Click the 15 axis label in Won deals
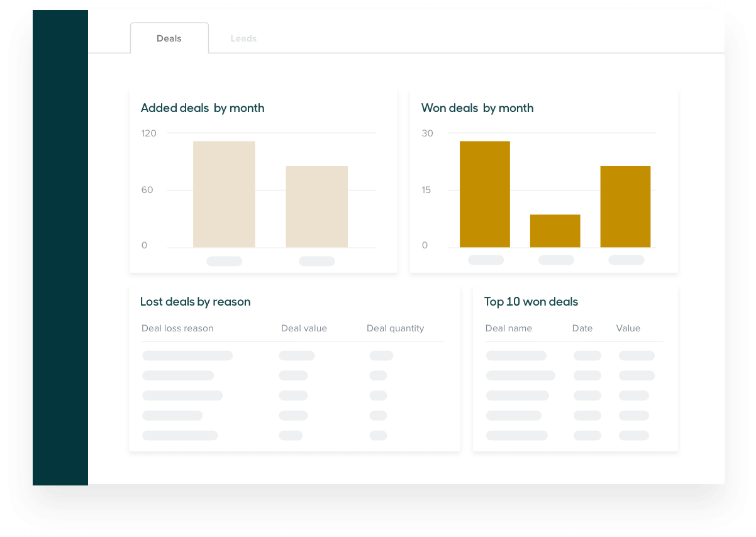The image size is (756, 537). click(426, 190)
